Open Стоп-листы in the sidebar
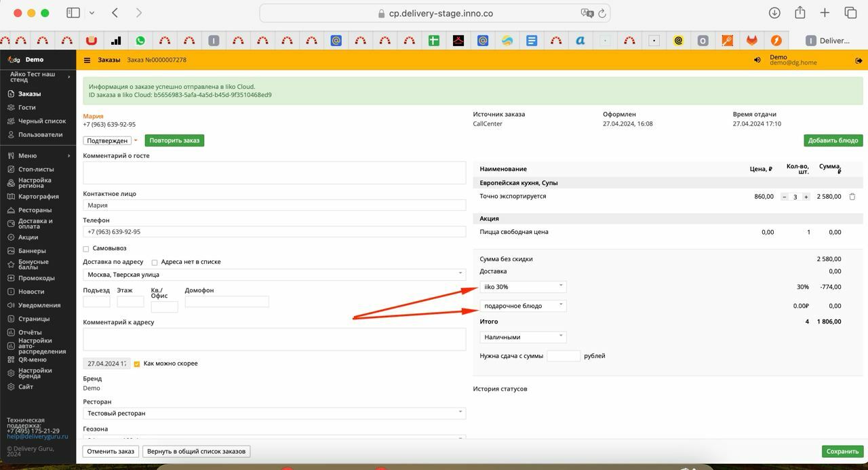 click(x=35, y=170)
